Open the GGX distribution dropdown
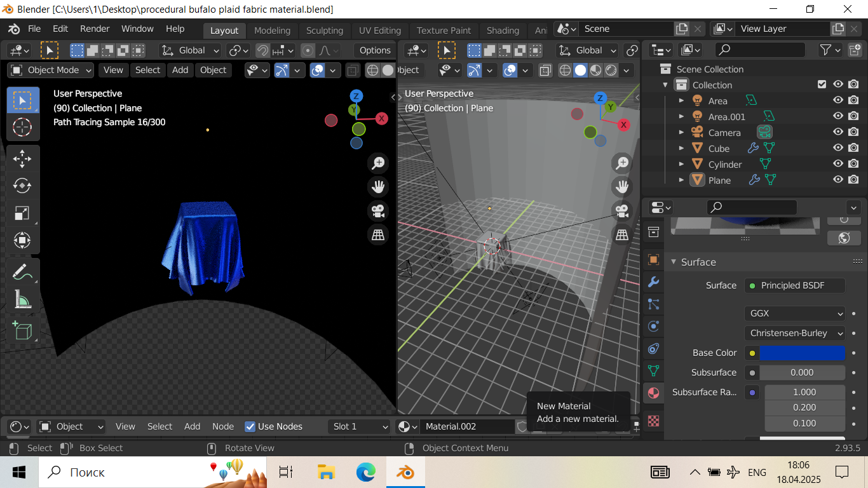The height and width of the screenshot is (488, 868). point(795,313)
